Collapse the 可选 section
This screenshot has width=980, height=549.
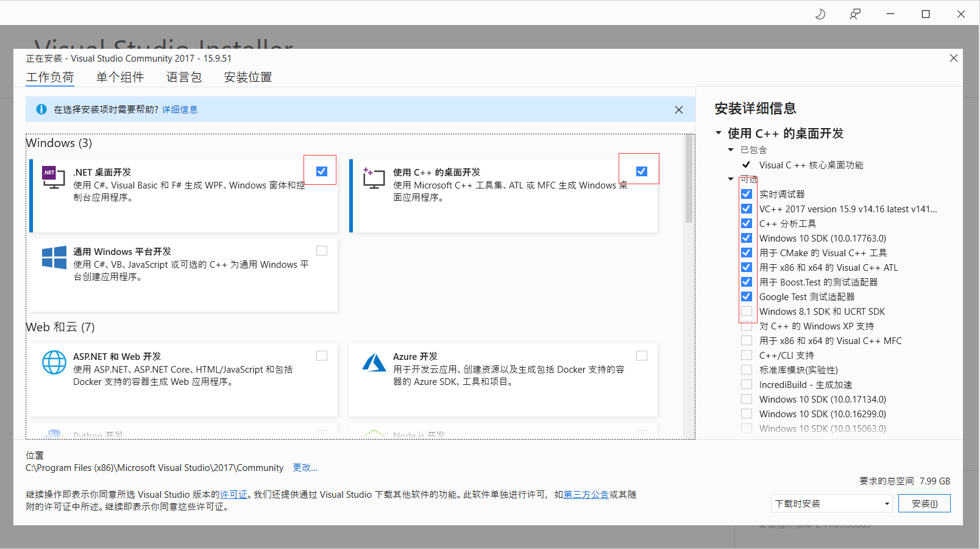point(731,179)
